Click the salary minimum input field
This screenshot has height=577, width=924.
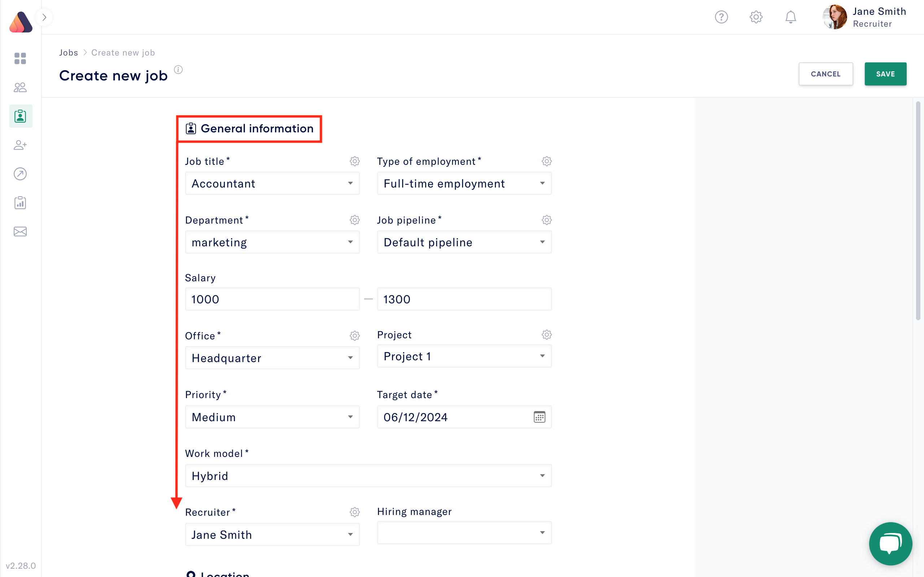(x=272, y=299)
